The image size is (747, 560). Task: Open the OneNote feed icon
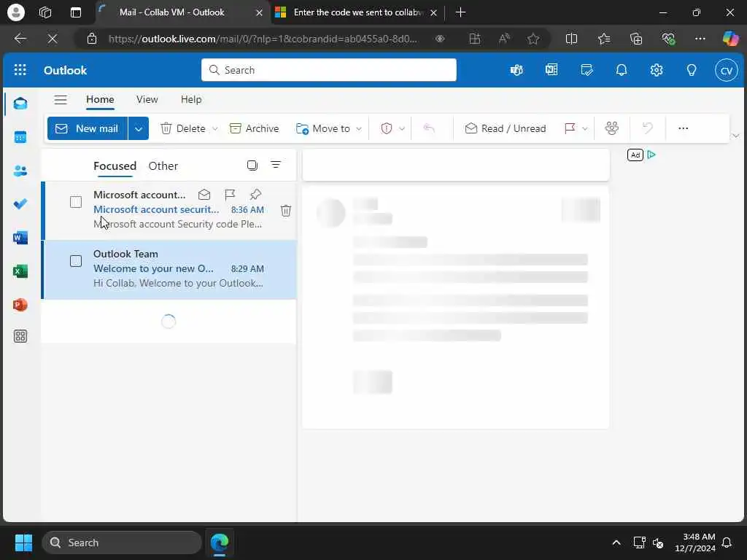click(x=551, y=70)
